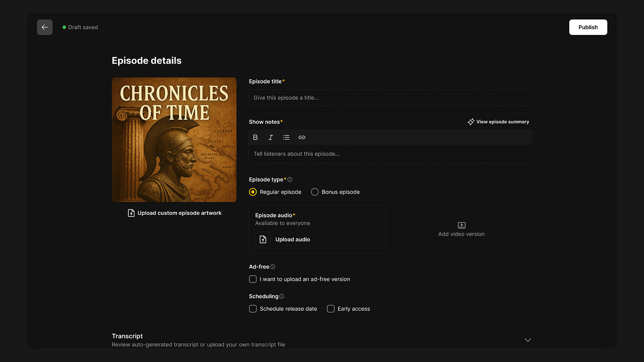Click Upload custom episode artwork
Viewport: 644px width, 362px height.
174,213
